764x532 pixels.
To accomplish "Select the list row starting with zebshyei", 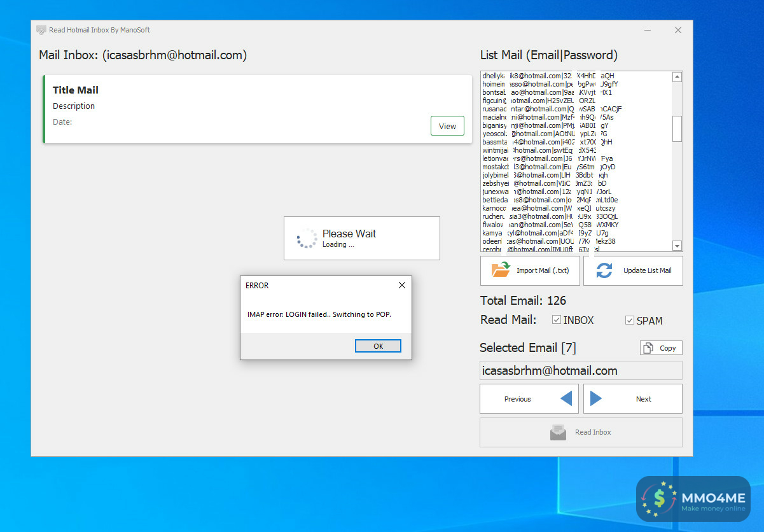I will point(576,183).
